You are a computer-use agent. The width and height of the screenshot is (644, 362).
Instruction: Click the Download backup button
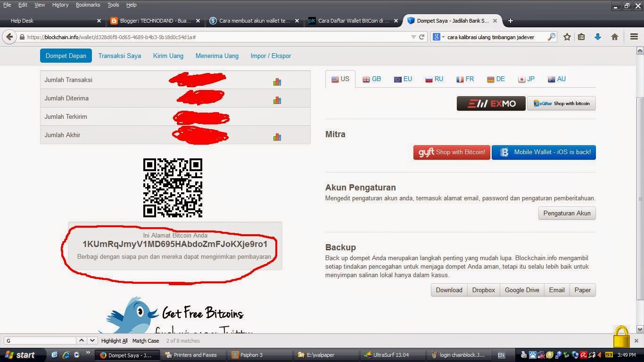point(449,290)
